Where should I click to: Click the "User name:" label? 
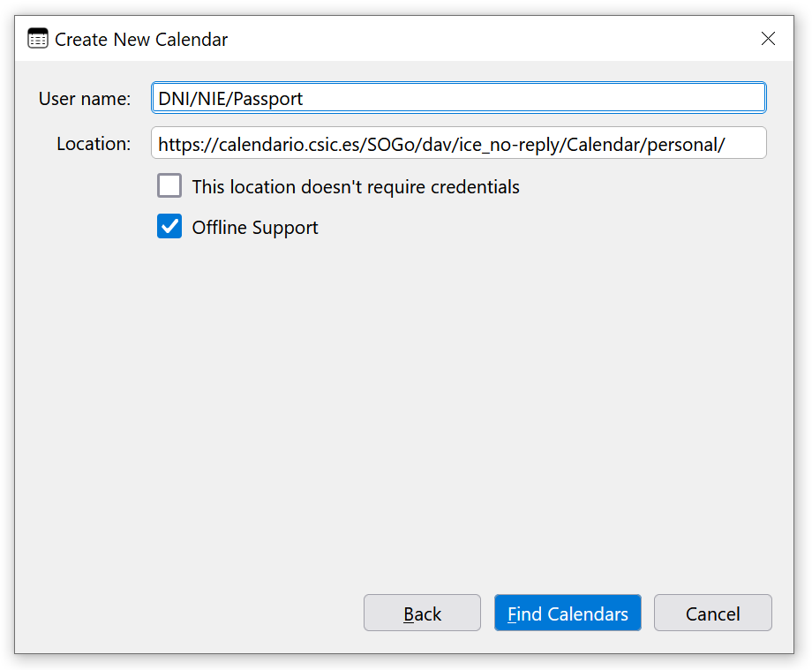coord(85,99)
